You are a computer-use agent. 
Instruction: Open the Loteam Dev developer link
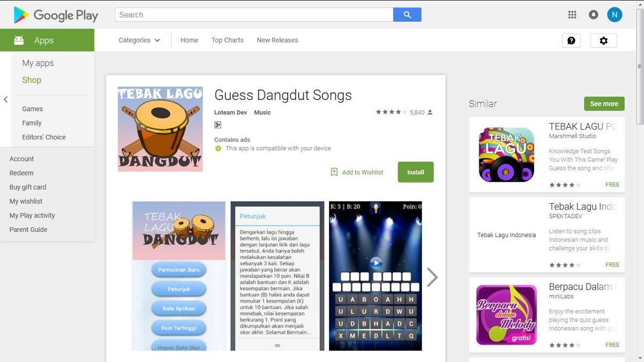[231, 112]
